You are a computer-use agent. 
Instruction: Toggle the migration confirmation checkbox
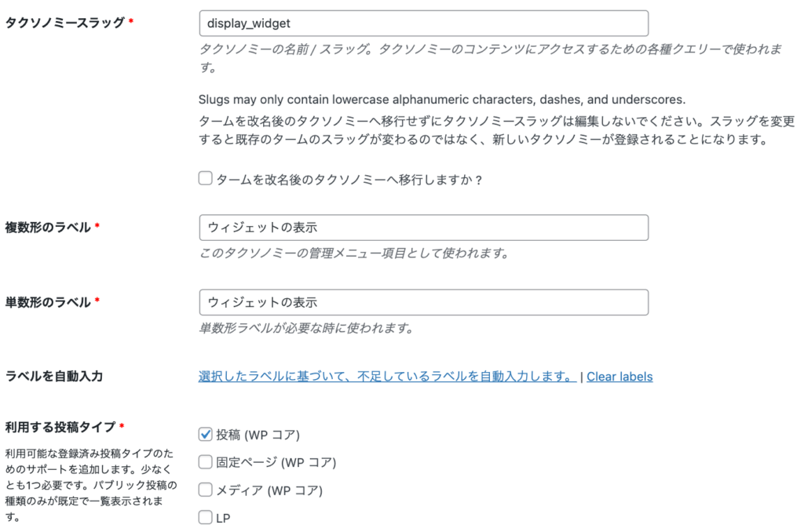pyautogui.click(x=205, y=179)
